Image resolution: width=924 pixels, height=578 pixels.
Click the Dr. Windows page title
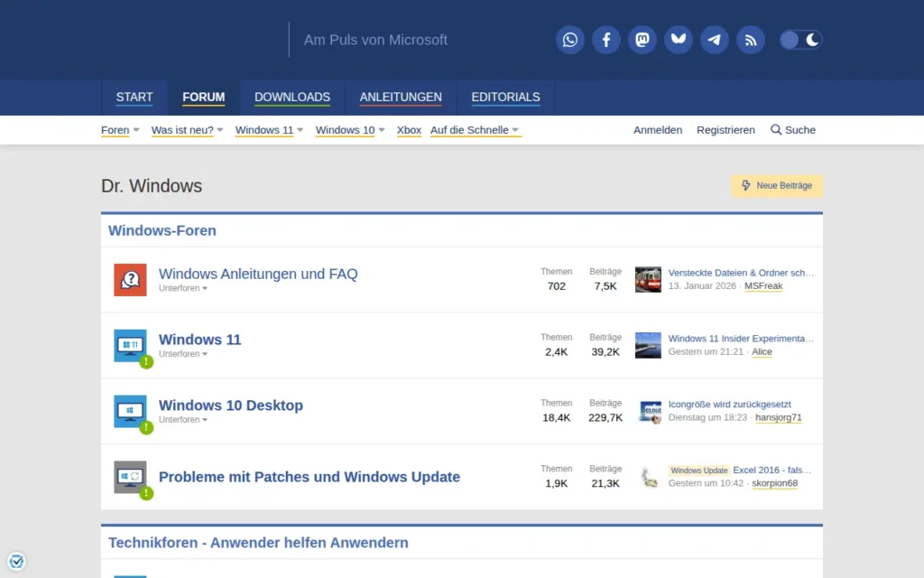pyautogui.click(x=152, y=186)
